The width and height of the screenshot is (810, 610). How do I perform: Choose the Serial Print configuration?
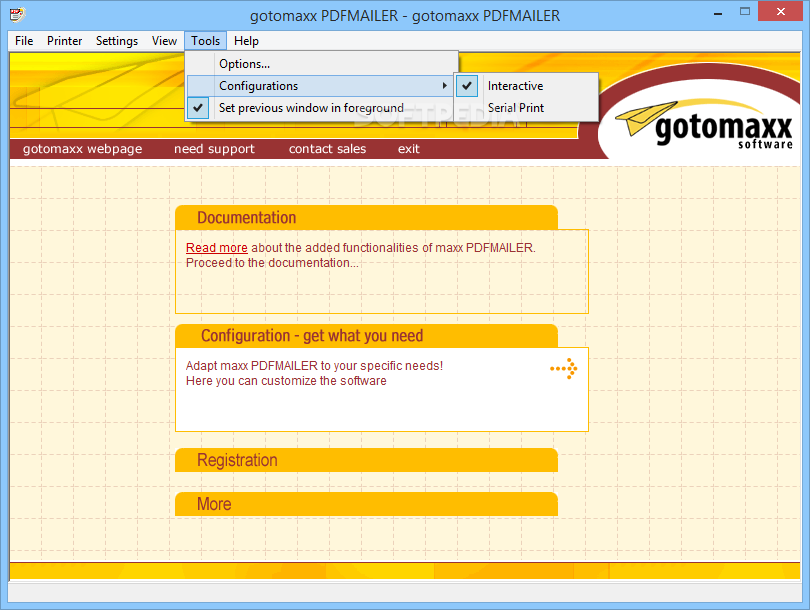pos(526,108)
